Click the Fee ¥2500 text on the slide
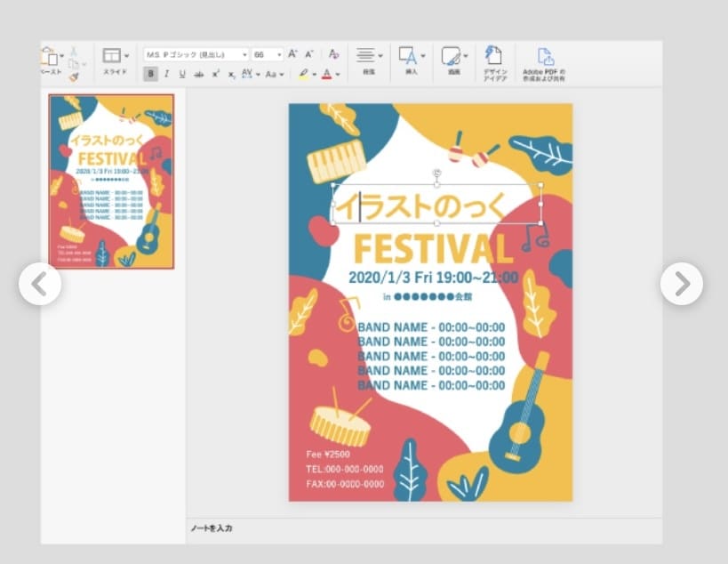 point(328,455)
